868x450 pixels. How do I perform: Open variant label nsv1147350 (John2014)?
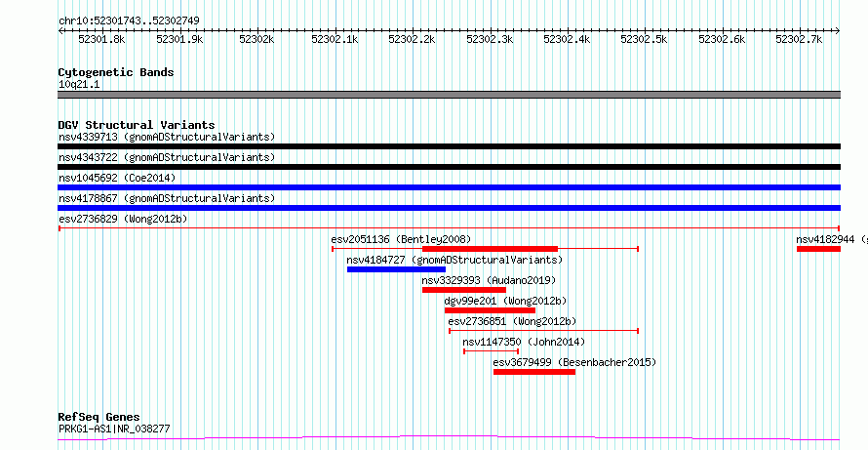524,342
